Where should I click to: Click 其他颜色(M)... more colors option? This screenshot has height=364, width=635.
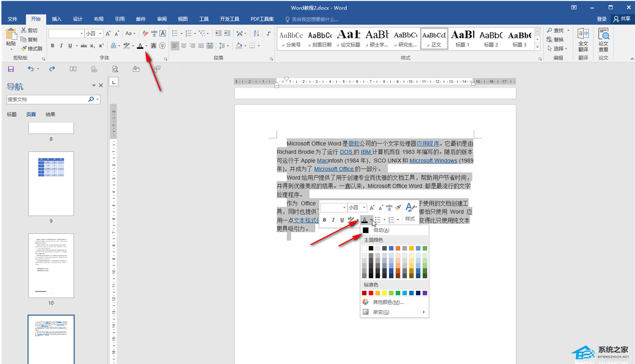(x=388, y=302)
